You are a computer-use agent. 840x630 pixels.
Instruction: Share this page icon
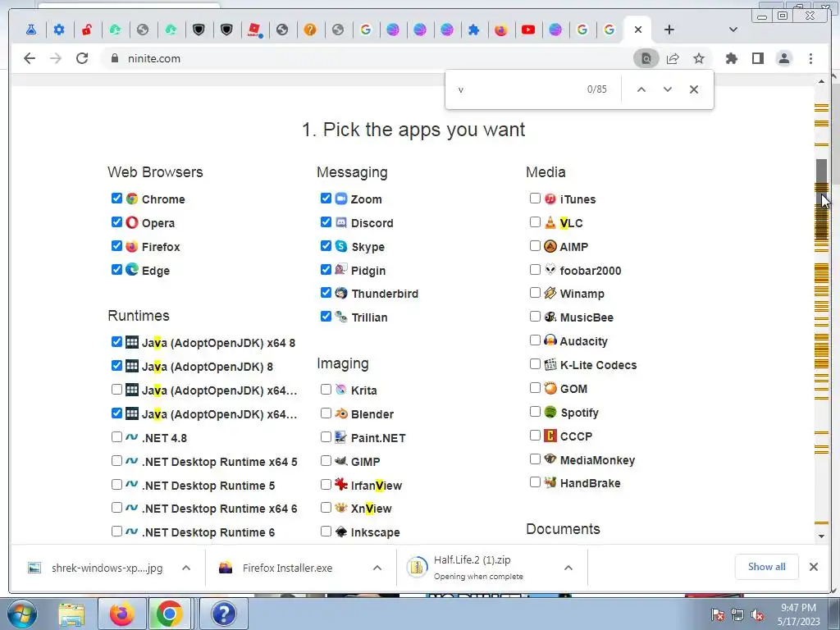coord(673,58)
